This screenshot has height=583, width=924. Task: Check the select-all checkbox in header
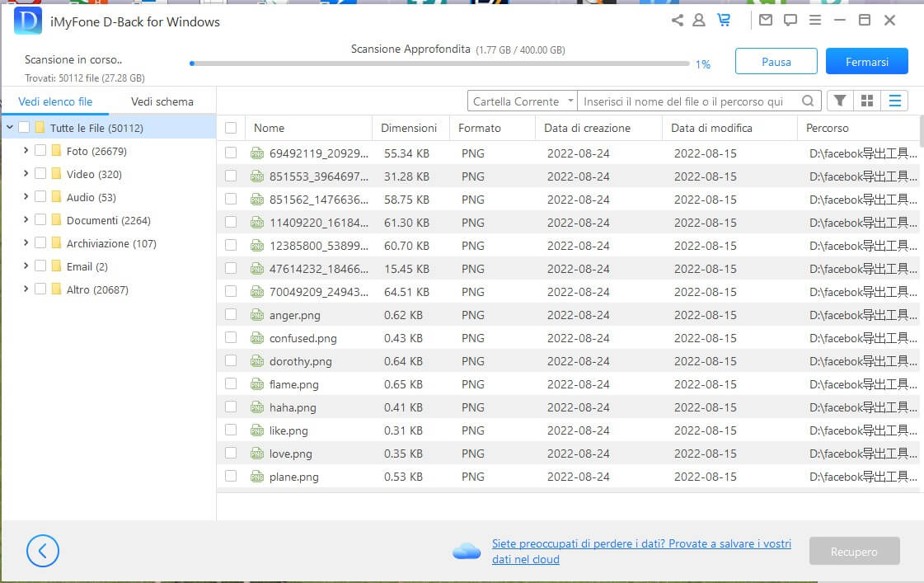click(x=231, y=128)
